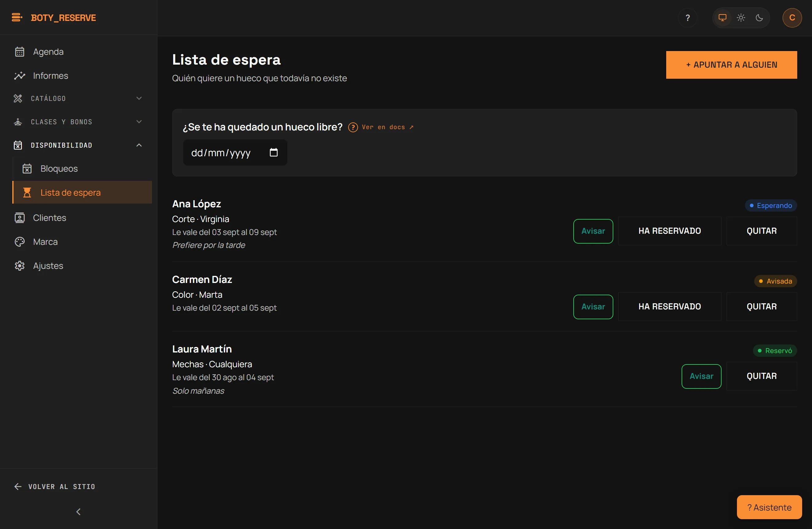
Task: Open Bloqueos in the sidebar
Action: tap(82, 169)
